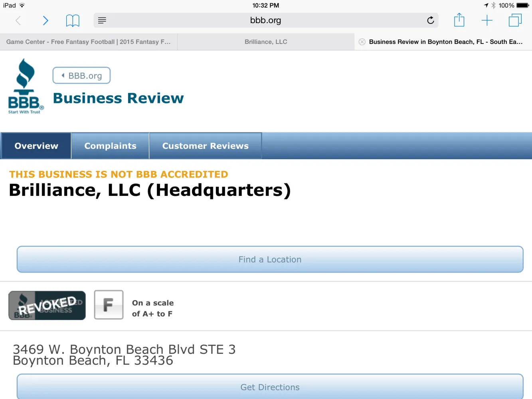The width and height of the screenshot is (532, 399).
Task: Tap the location services arrow icon
Action: tap(486, 6)
